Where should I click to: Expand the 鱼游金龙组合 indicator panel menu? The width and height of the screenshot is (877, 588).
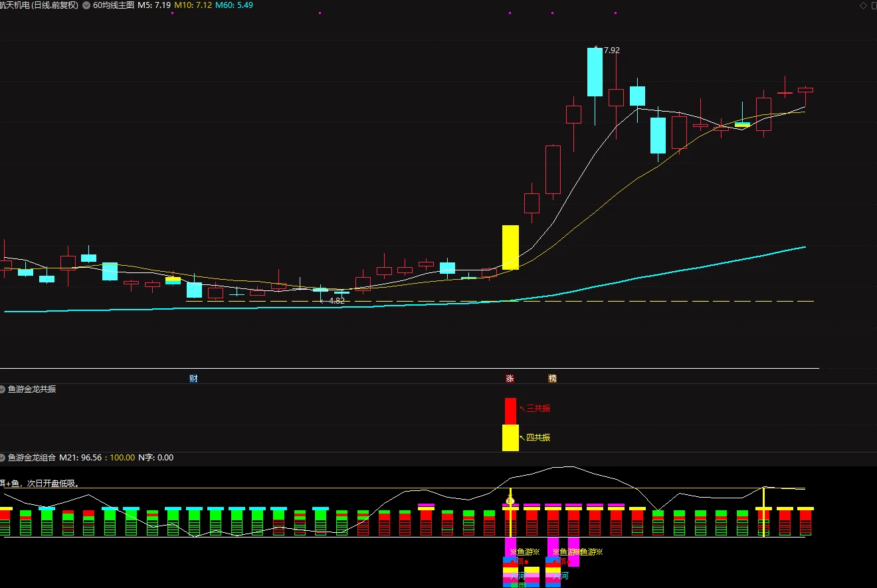[x=3, y=458]
